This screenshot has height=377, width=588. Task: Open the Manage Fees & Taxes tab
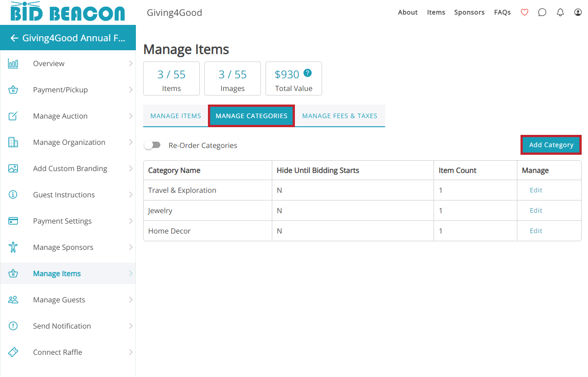[340, 116]
